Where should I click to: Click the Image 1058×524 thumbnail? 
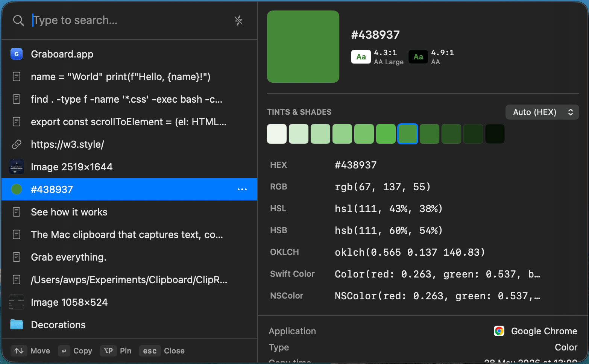[x=17, y=302]
